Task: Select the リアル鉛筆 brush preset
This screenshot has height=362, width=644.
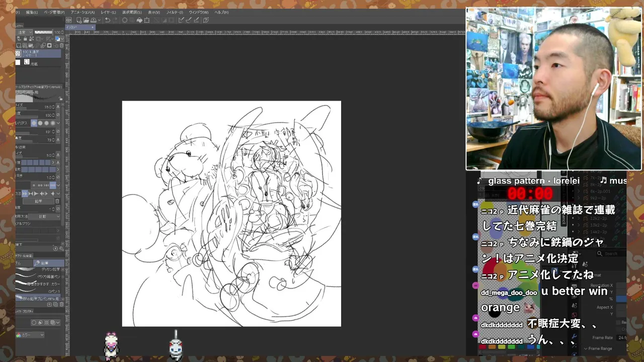Action: (x=38, y=298)
